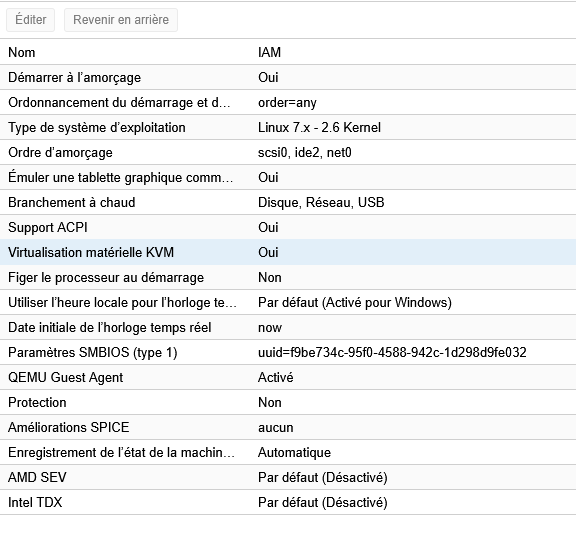
Task: Select Virtualisation matérielle KVM row
Action: click(288, 252)
